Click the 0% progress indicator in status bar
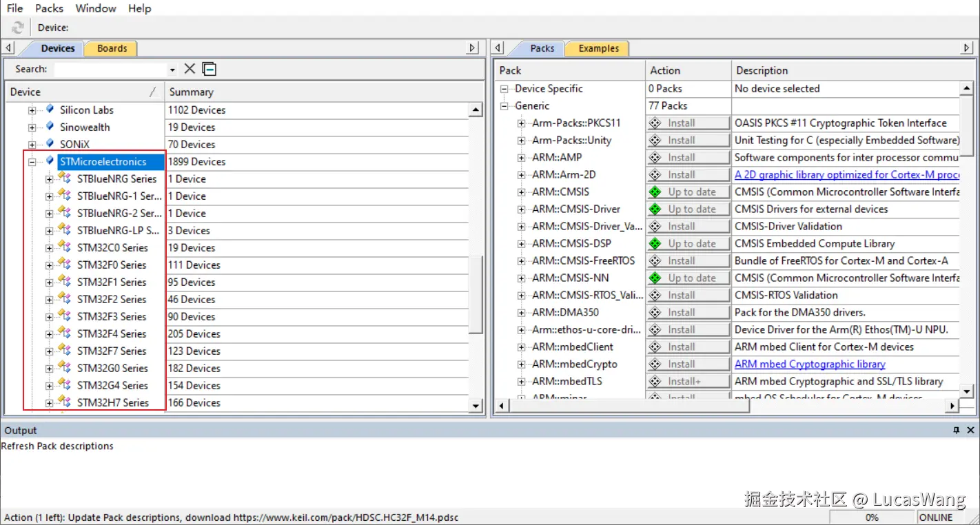980x525 pixels. tap(872, 517)
